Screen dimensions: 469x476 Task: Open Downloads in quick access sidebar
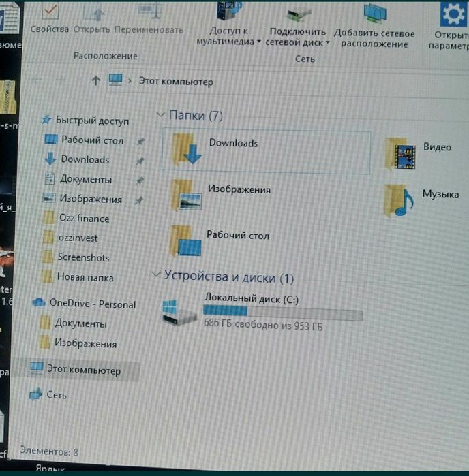pyautogui.click(x=85, y=159)
